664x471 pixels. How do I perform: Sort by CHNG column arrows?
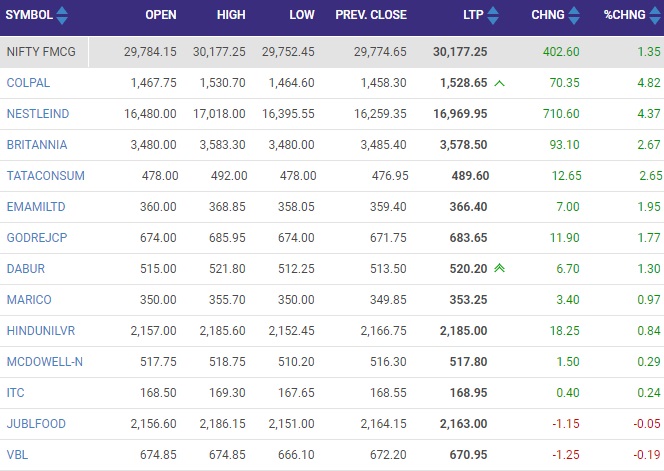[574, 15]
